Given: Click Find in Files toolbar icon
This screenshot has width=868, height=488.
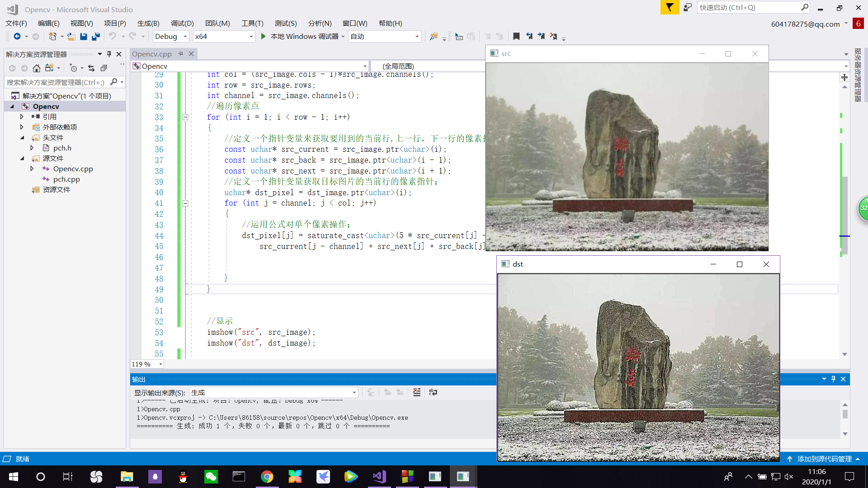Looking at the screenshot, I should (433, 37).
